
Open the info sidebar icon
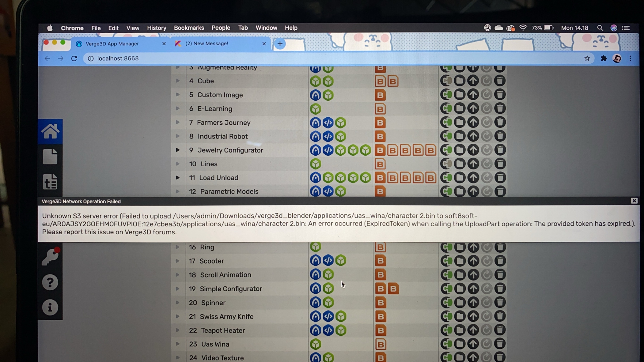click(50, 307)
